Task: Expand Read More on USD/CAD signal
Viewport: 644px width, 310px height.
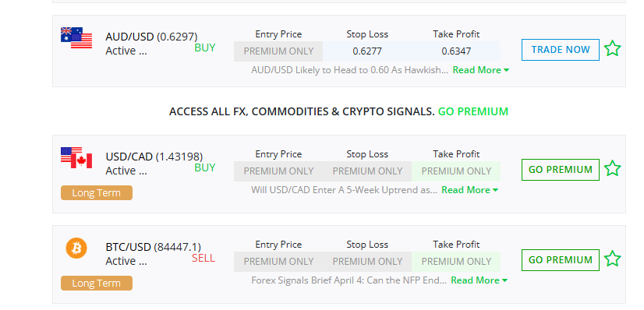Action: 470,190
